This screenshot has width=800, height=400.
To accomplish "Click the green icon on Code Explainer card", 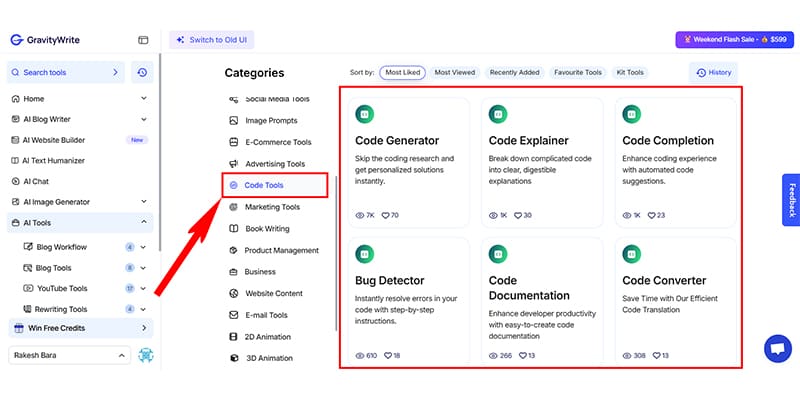I will coord(498,114).
